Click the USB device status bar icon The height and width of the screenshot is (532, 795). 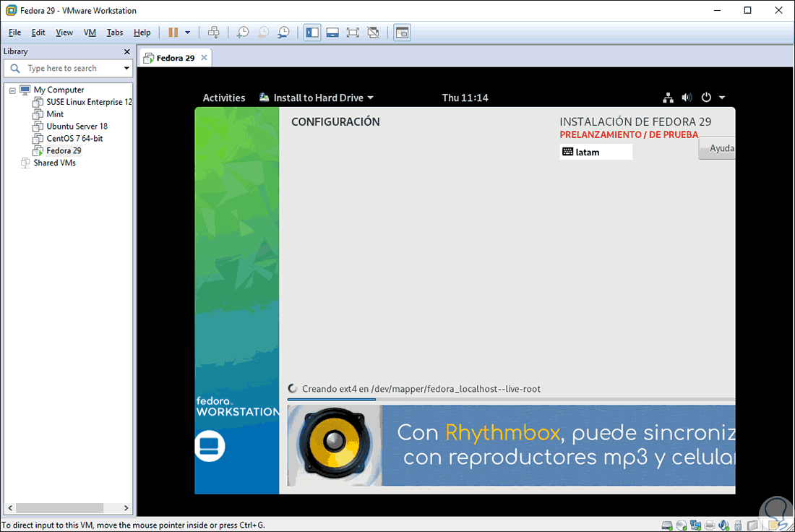738,525
